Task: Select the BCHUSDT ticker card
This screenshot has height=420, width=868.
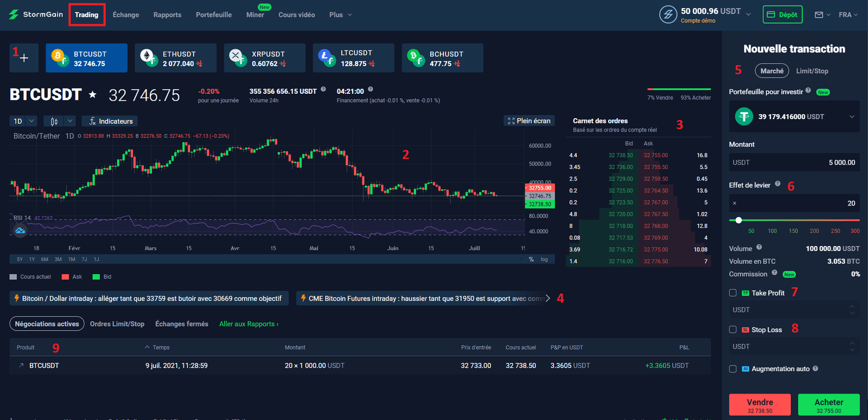Action: point(442,58)
